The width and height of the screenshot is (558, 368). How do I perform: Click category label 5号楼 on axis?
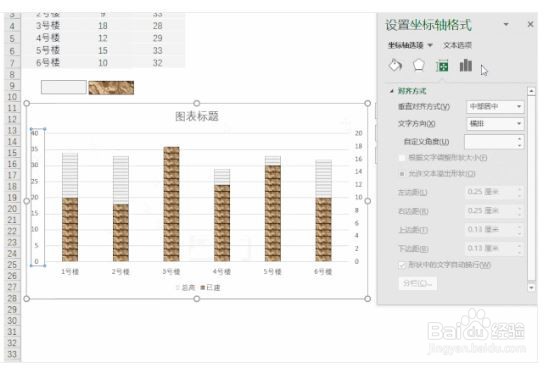pyautogui.click(x=272, y=272)
